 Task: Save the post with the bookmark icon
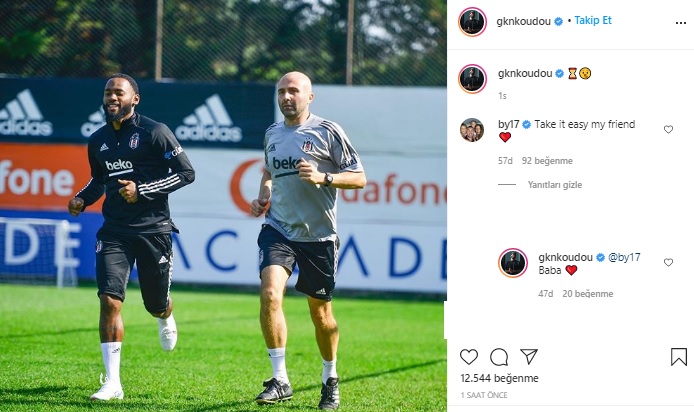point(679,357)
